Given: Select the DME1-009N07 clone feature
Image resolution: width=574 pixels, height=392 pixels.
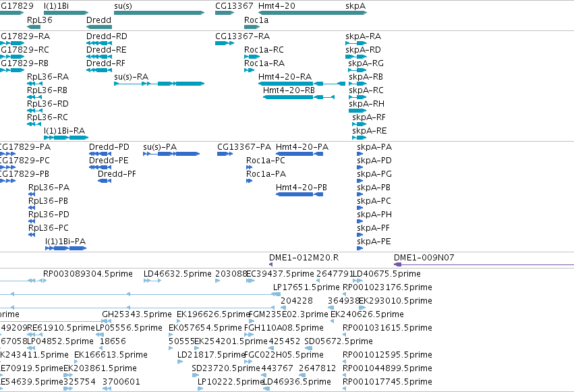Looking at the screenshot, I should pyautogui.click(x=484, y=264).
